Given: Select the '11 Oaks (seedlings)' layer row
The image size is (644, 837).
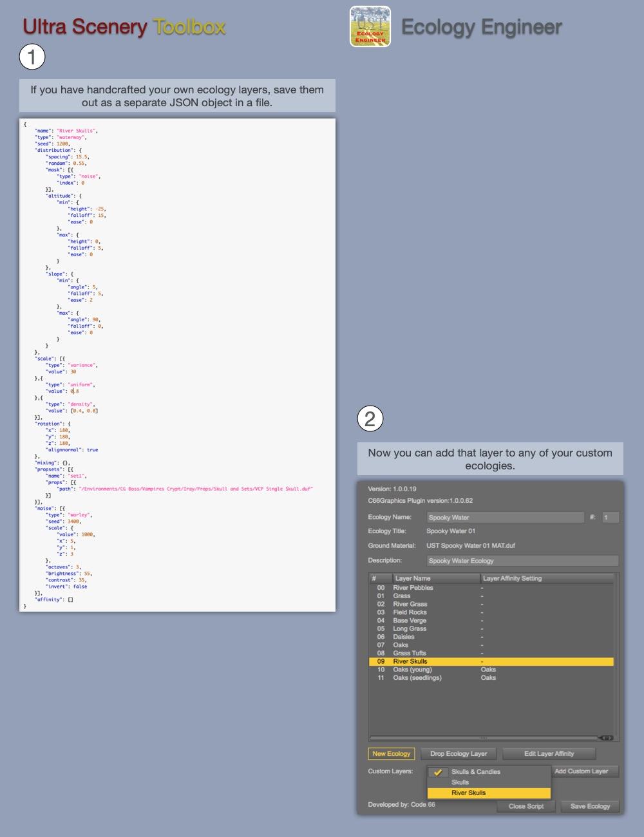Looking at the screenshot, I should tap(491, 678).
